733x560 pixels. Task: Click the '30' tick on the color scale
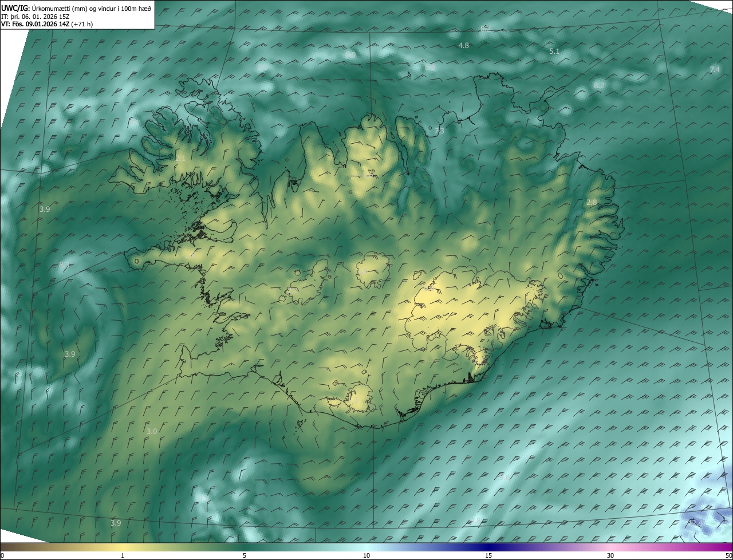coord(610,555)
